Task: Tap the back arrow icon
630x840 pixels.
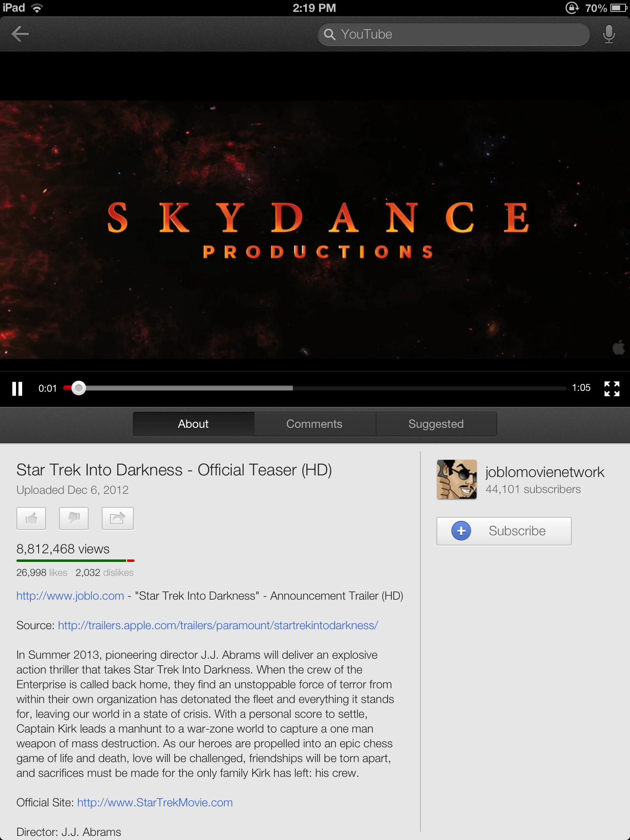Action: coord(20,34)
